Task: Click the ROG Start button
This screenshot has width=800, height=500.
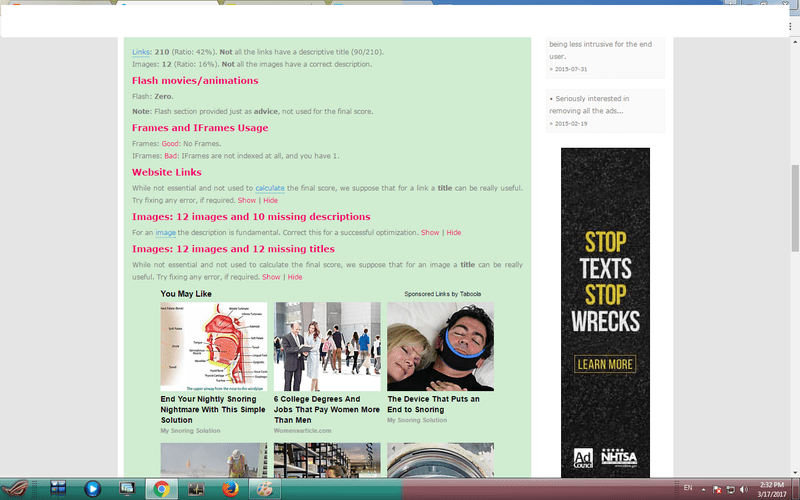Action: [x=15, y=489]
